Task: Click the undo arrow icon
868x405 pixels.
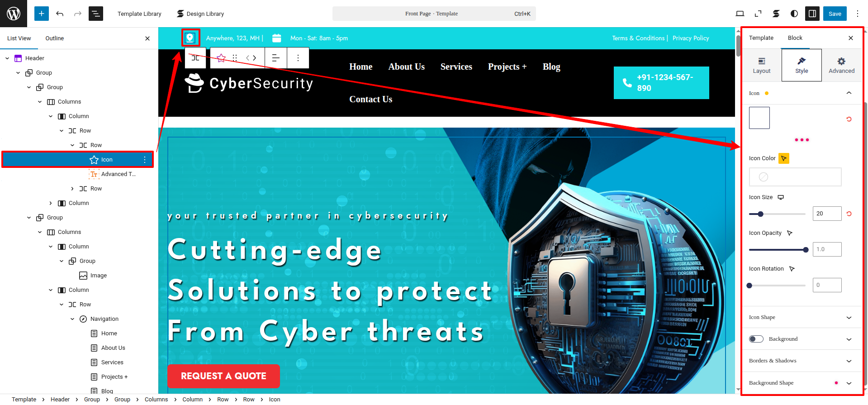Action: click(x=60, y=14)
